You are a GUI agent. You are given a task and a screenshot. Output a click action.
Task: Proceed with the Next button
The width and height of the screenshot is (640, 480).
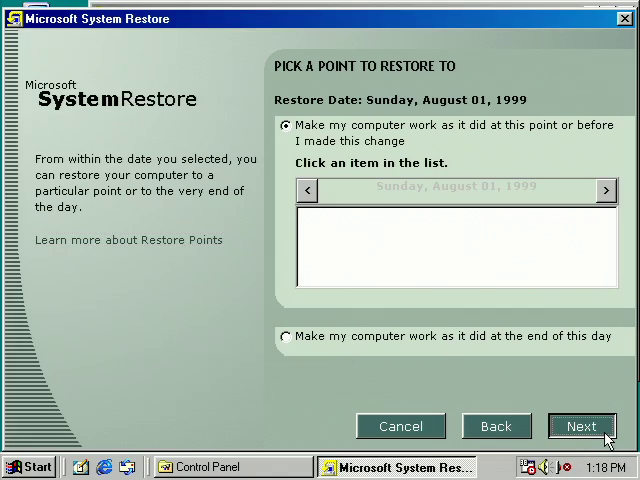pos(582,426)
